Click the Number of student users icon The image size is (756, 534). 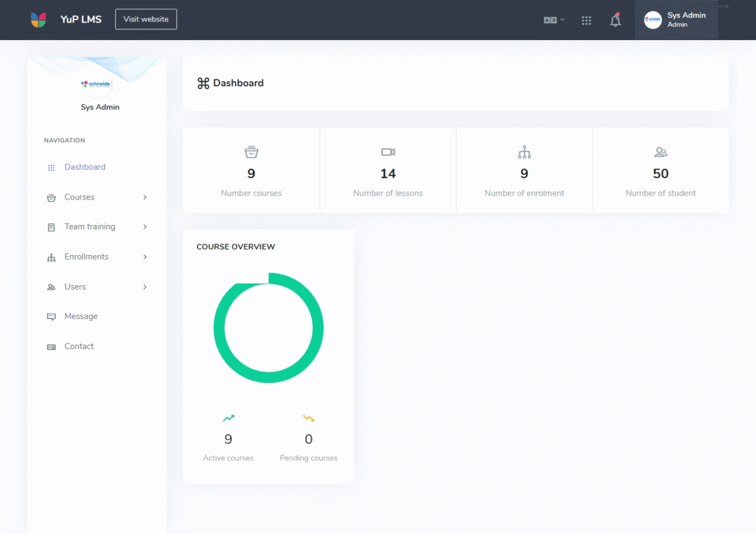[x=661, y=152]
